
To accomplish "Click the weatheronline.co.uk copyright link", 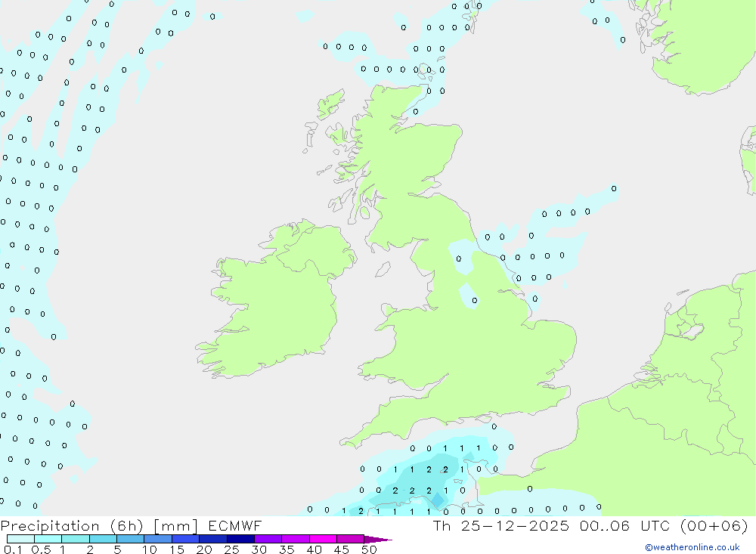I will 692,547.
